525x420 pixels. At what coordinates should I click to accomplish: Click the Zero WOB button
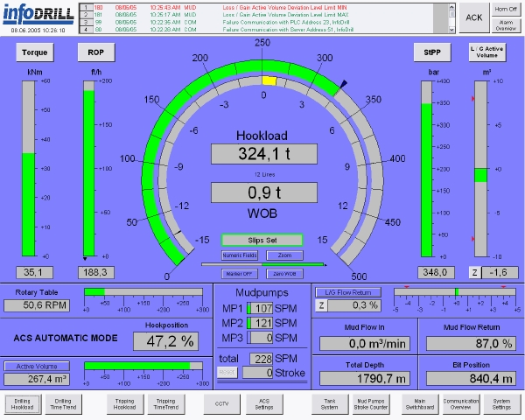(x=284, y=274)
